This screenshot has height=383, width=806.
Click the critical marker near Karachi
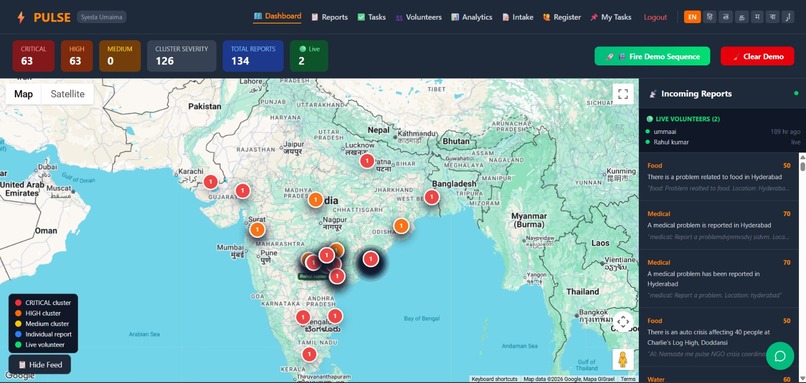click(x=210, y=181)
